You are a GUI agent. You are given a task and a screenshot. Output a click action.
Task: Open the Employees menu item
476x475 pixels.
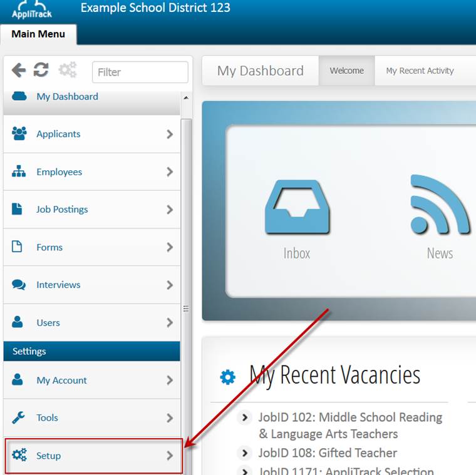click(x=91, y=171)
